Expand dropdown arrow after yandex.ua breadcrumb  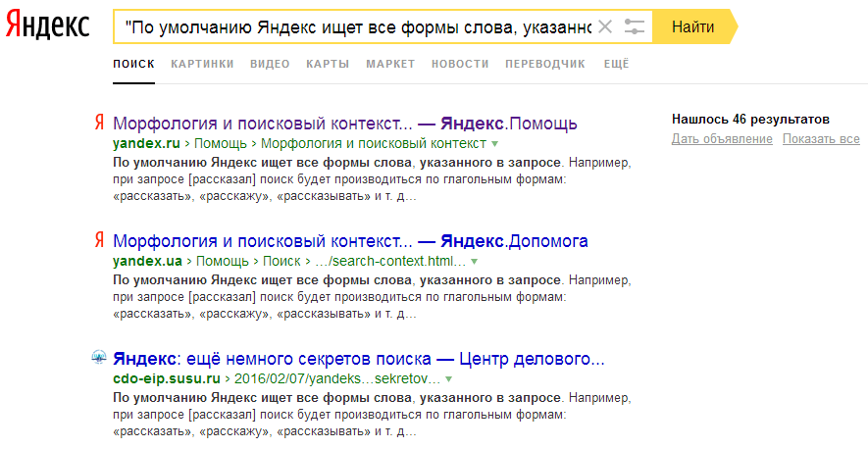coord(475,262)
